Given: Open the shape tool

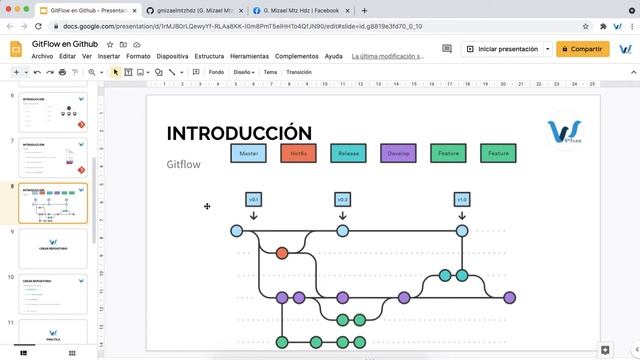Looking at the screenshot, I should tap(159, 72).
